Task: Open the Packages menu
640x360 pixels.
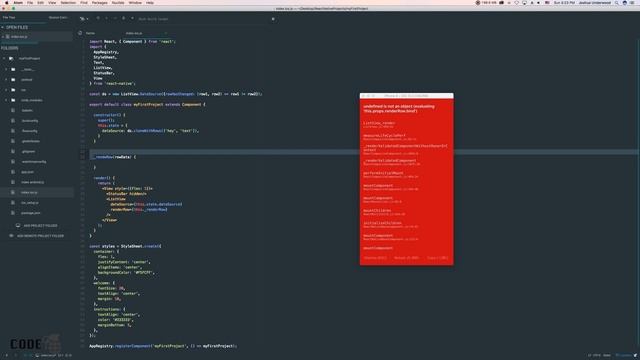Action: 100,2
